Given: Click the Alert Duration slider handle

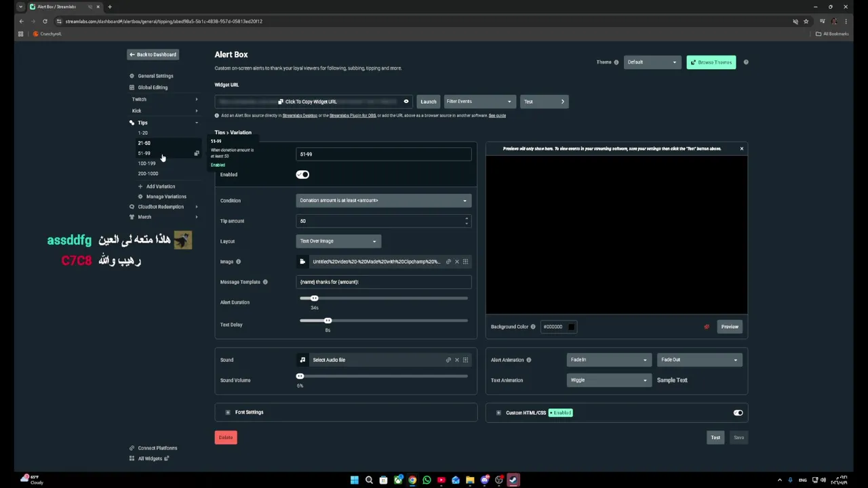Looking at the screenshot, I should pyautogui.click(x=314, y=298).
